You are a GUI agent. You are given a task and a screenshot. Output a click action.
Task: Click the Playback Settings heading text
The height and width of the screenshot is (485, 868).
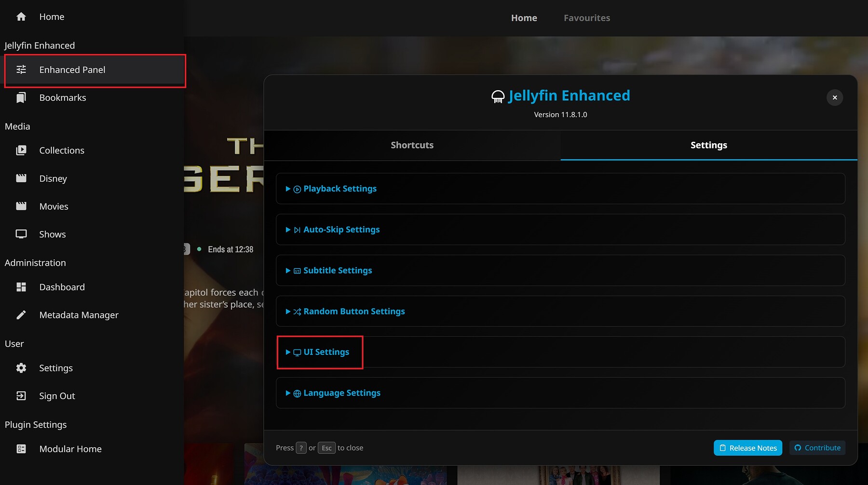[340, 189]
